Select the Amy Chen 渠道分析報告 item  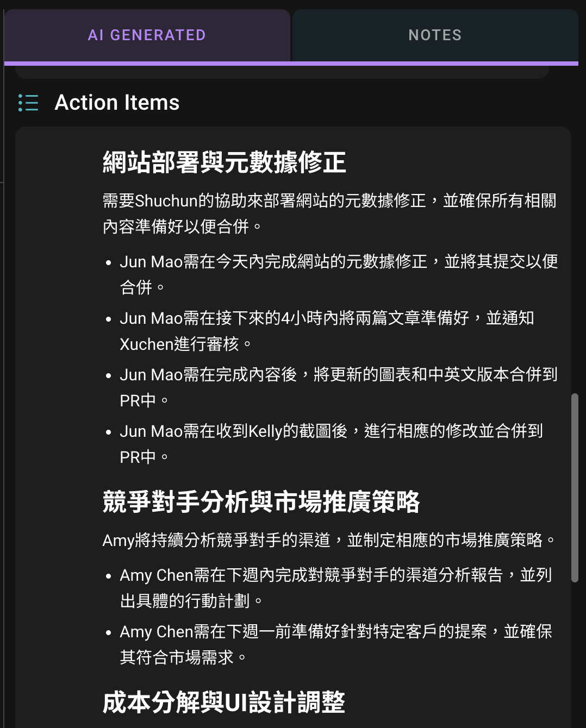[335, 588]
